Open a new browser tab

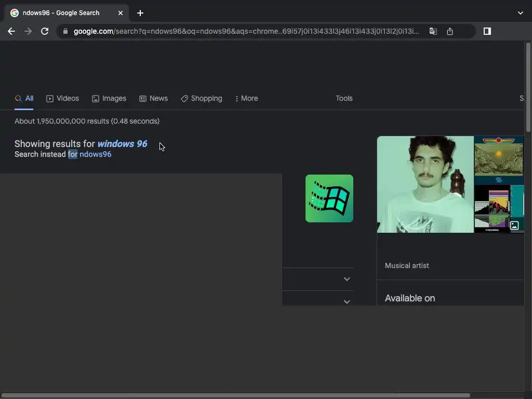tap(140, 13)
